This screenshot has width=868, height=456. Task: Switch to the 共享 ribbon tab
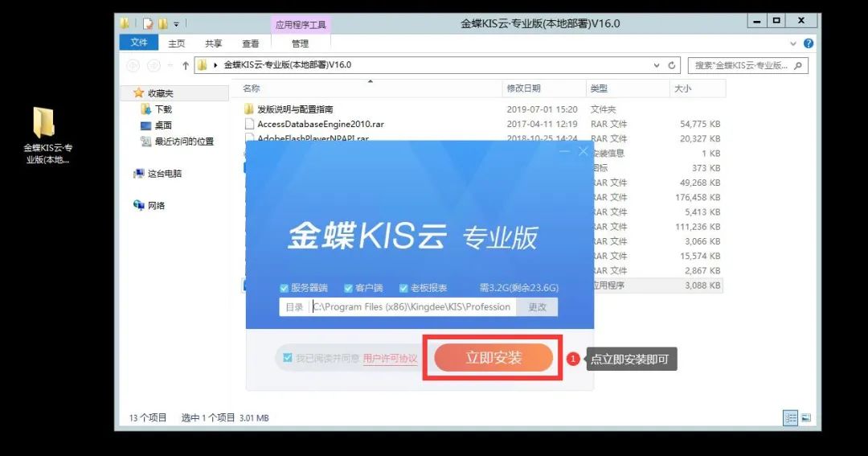tap(214, 43)
